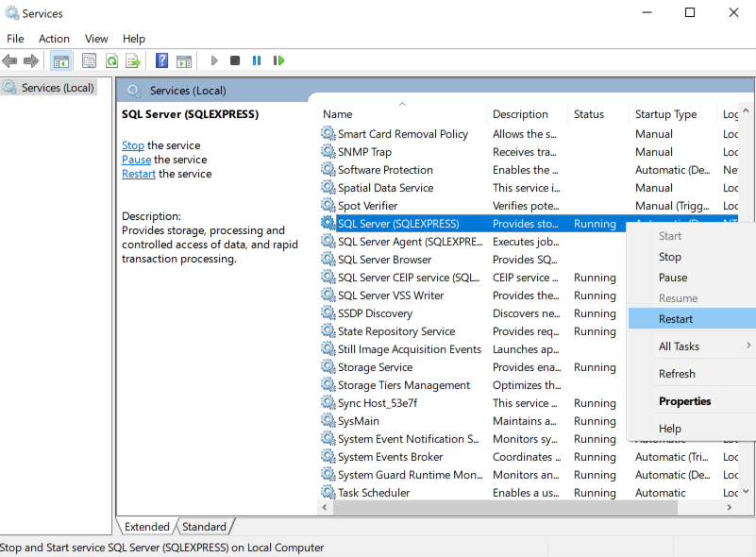
Task: Switch to the Standard tab
Action: [x=204, y=527]
